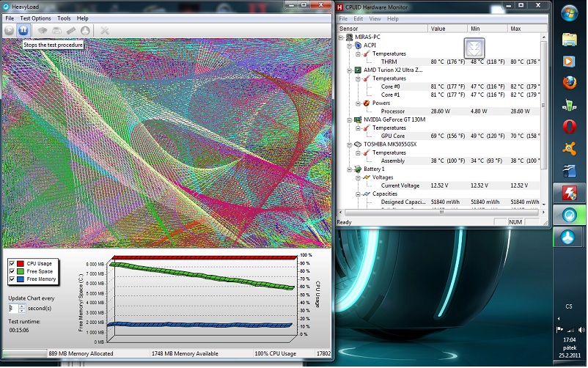
Task: Click the Start test play button
Action: [9, 30]
